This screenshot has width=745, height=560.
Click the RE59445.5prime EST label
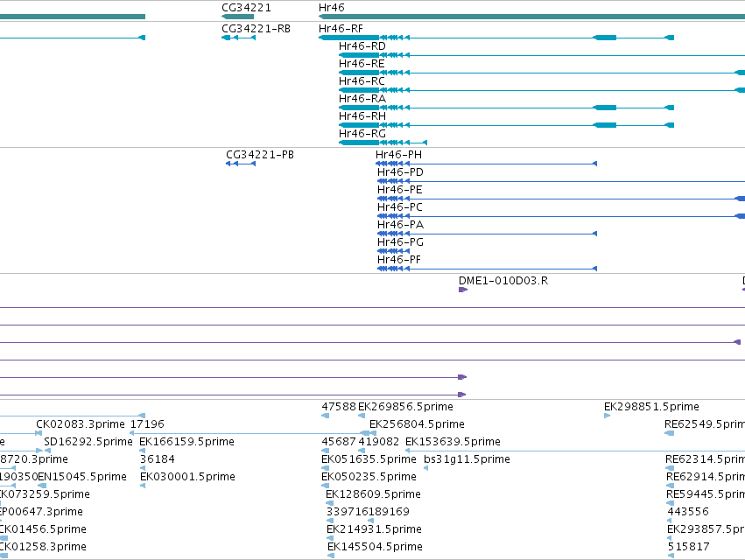click(x=706, y=494)
